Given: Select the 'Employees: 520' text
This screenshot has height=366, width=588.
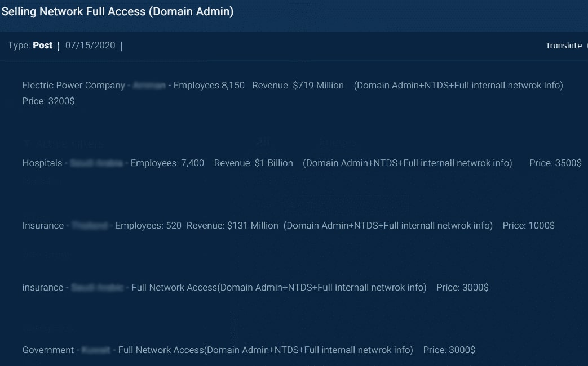Looking at the screenshot, I should pyautogui.click(x=148, y=226).
